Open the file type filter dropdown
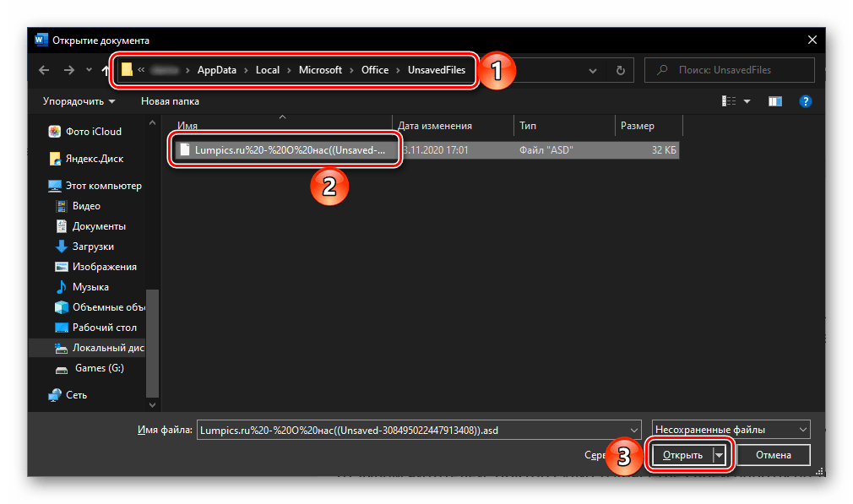853x504 pixels. coord(731,429)
